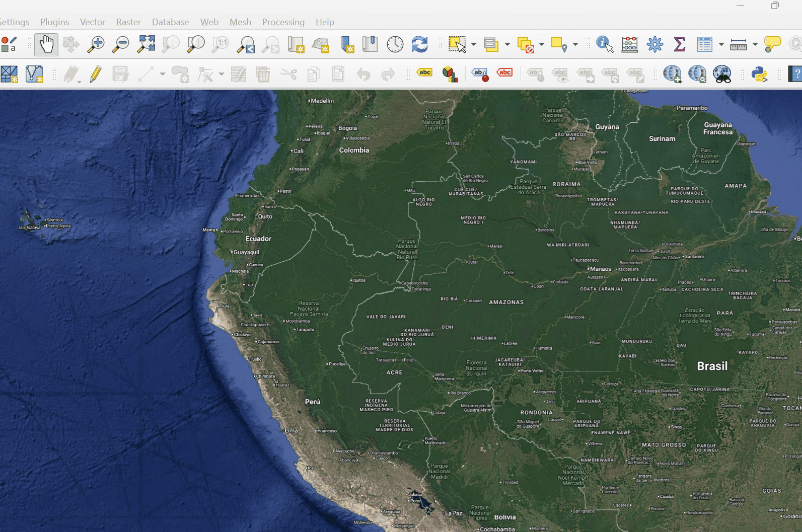Show the spatial bookmarks panel
Screen dimensions: 802x532
[x=370, y=44]
